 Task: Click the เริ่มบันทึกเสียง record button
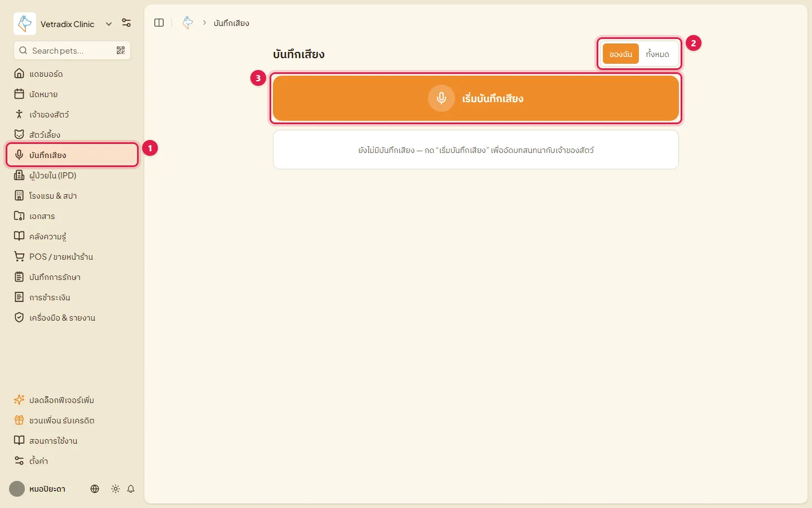[x=476, y=98]
